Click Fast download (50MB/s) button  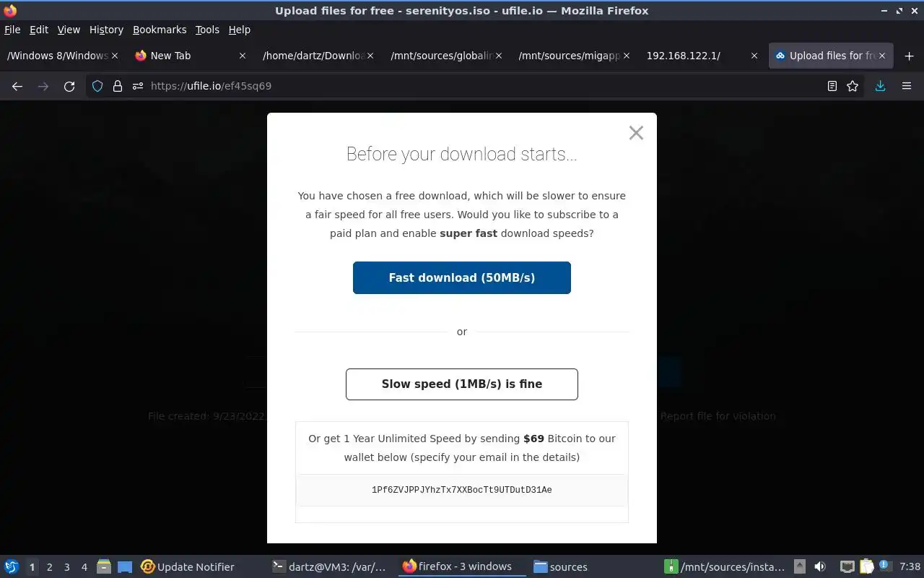462,277
